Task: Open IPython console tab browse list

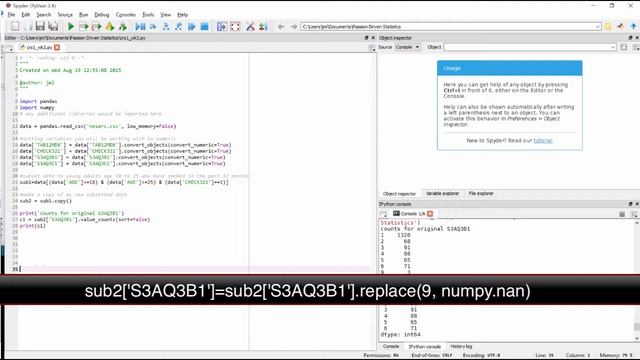Action: 383,214
